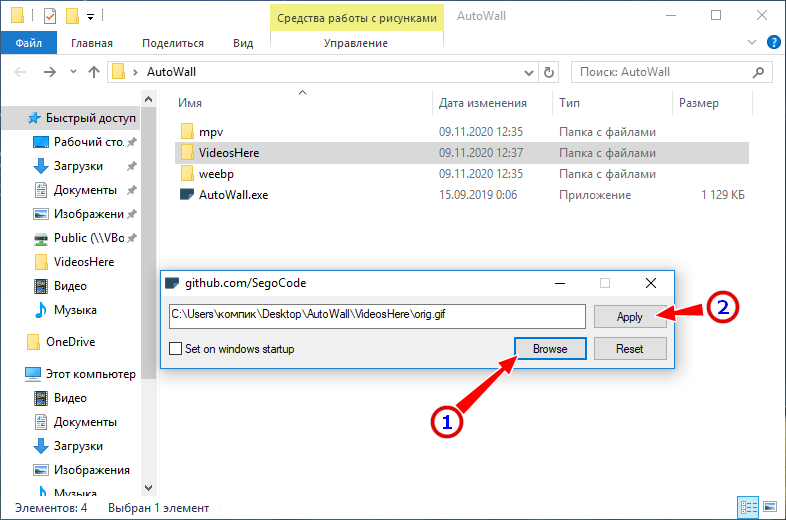Sort by Тип column header
This screenshot has height=520, width=786.
coord(569,103)
